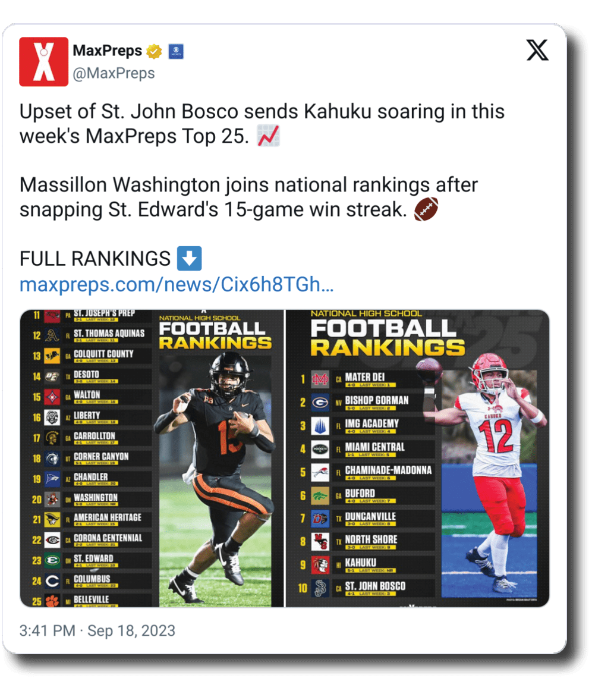
Task: Click the Buford team logo
Action: [x=320, y=495]
